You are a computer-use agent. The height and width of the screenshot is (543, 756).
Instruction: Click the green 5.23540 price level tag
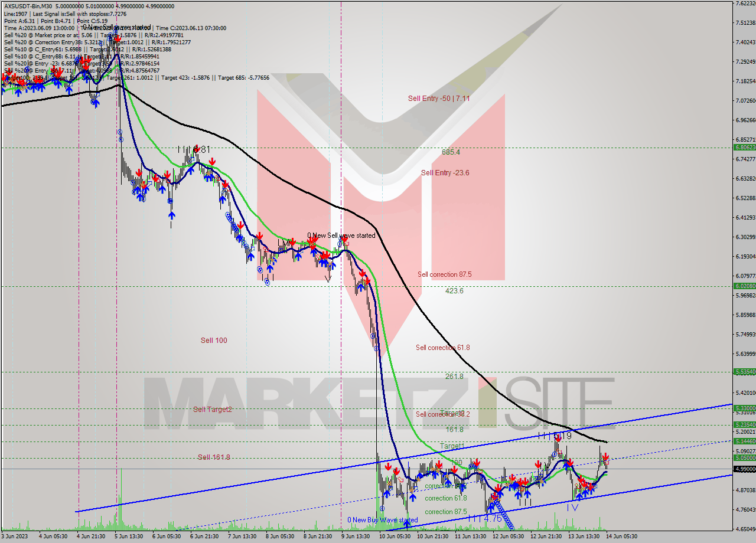point(744,424)
